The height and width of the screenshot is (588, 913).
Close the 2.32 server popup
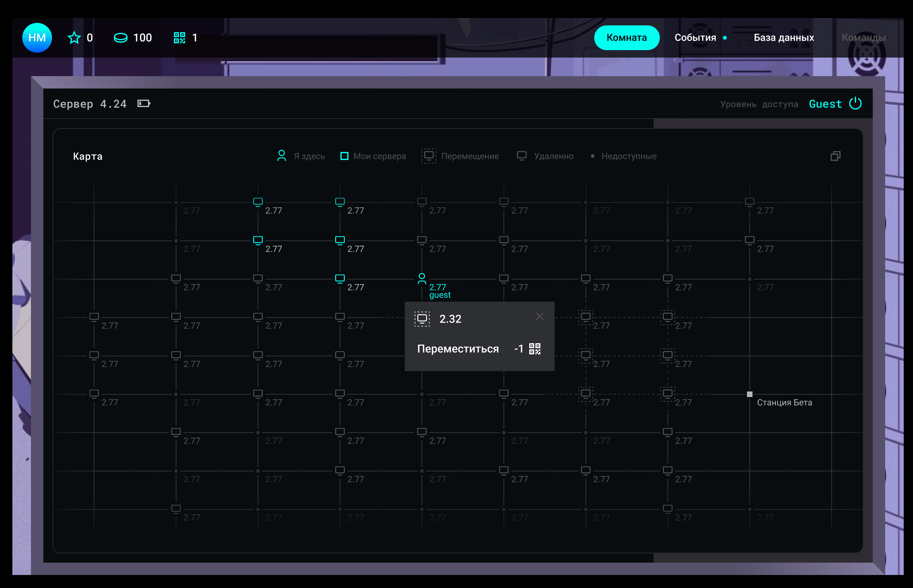[539, 316]
